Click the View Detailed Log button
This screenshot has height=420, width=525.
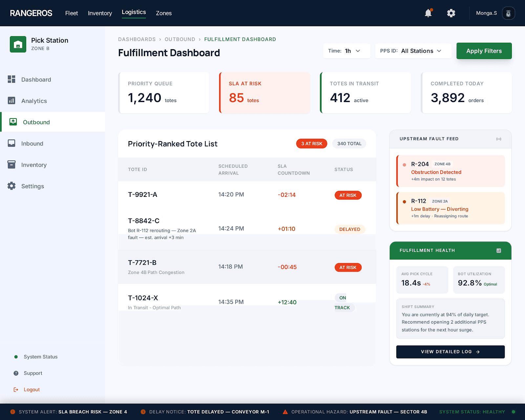(x=451, y=352)
